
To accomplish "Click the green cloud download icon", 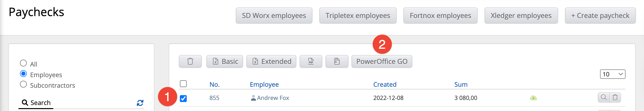I will coord(533,98).
